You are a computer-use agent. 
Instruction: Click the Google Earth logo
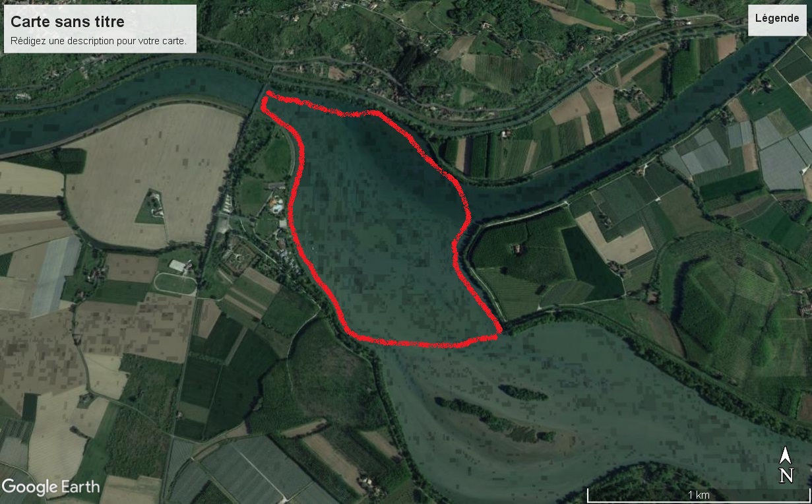pos(51,488)
